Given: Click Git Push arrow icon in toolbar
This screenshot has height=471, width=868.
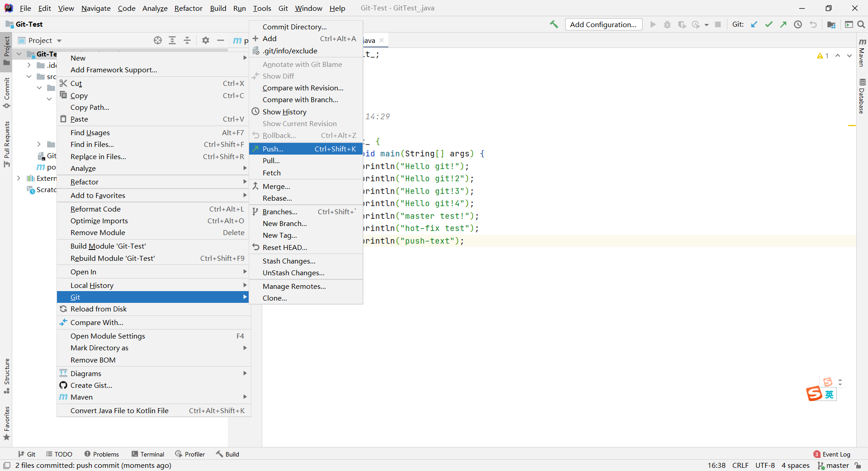Looking at the screenshot, I should (783, 24).
